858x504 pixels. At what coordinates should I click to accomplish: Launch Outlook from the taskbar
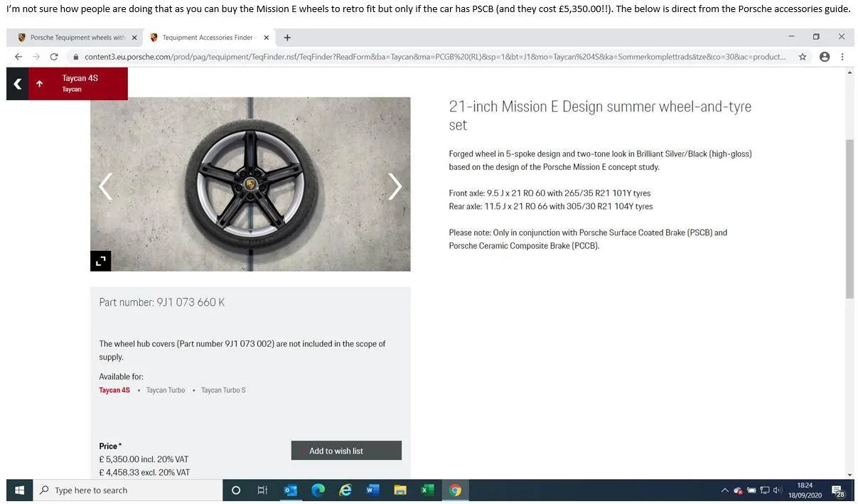(291, 490)
